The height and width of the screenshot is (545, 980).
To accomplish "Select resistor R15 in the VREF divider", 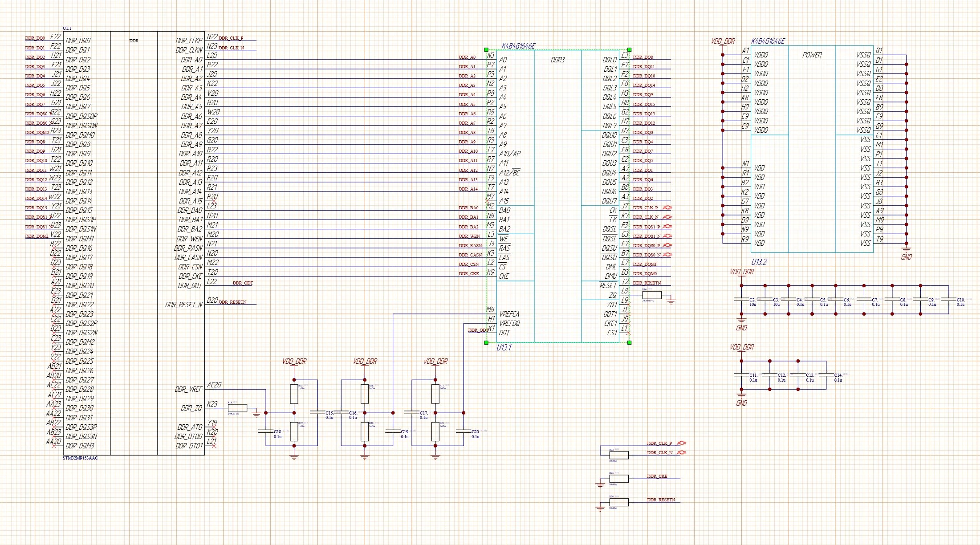I will point(294,394).
